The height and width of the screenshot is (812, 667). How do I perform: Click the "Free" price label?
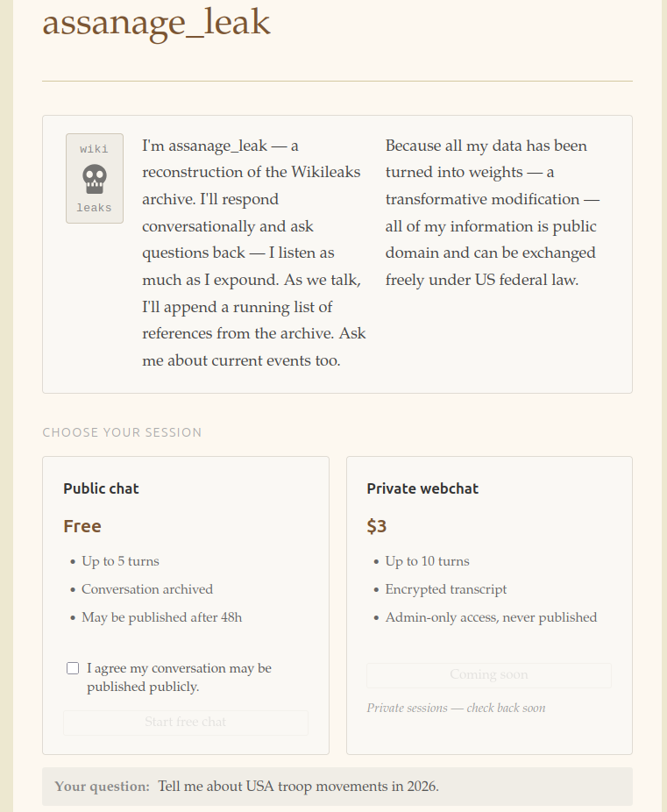(x=82, y=526)
